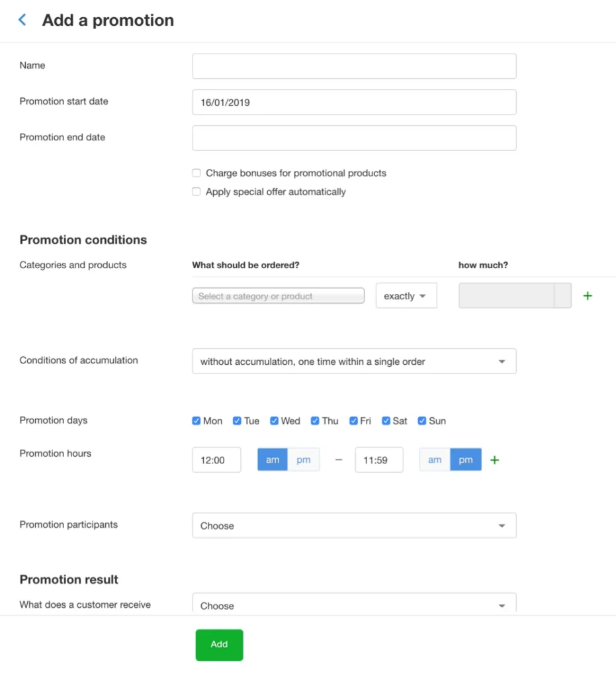
Task: Disable Sun promotion day
Action: pos(422,420)
